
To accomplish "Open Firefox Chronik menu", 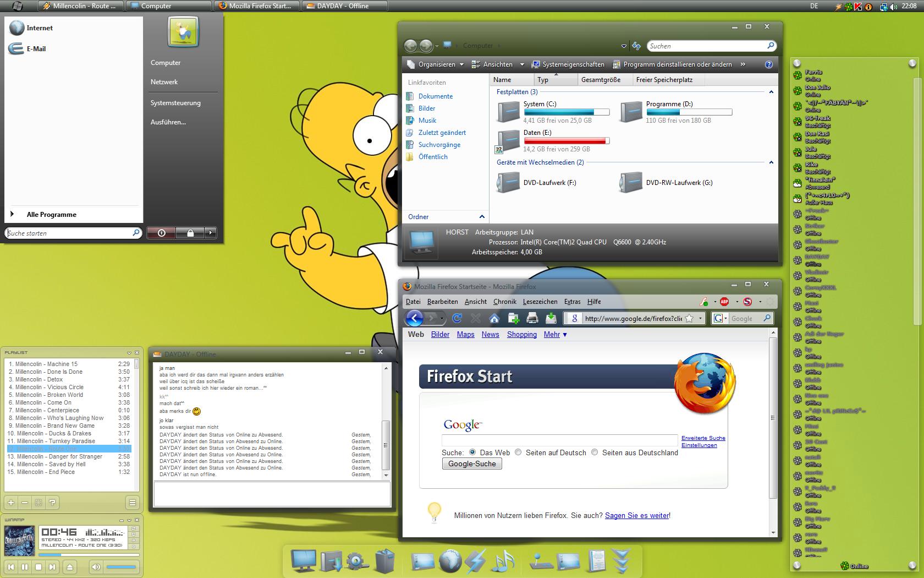I will pos(505,302).
